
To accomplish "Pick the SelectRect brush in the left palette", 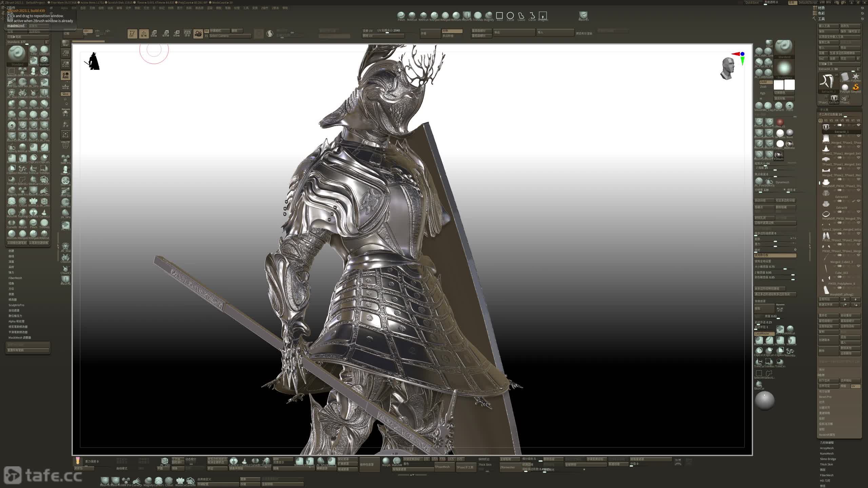I will (12, 72).
